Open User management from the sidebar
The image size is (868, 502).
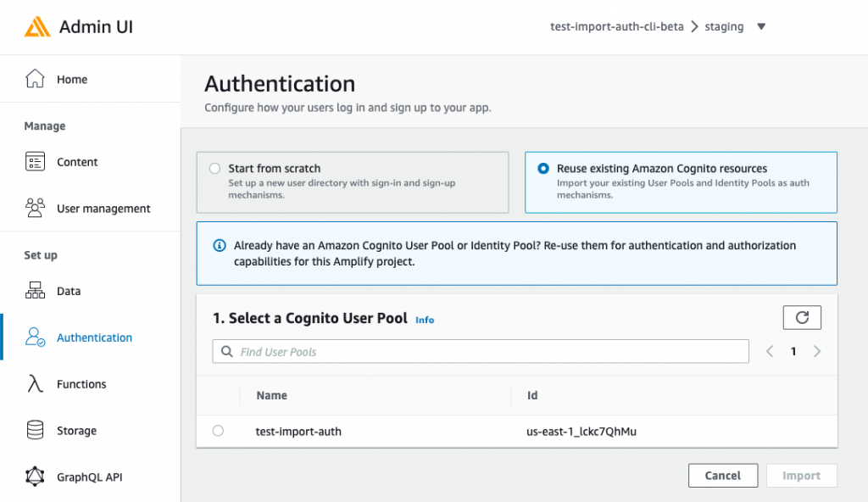pos(37,208)
